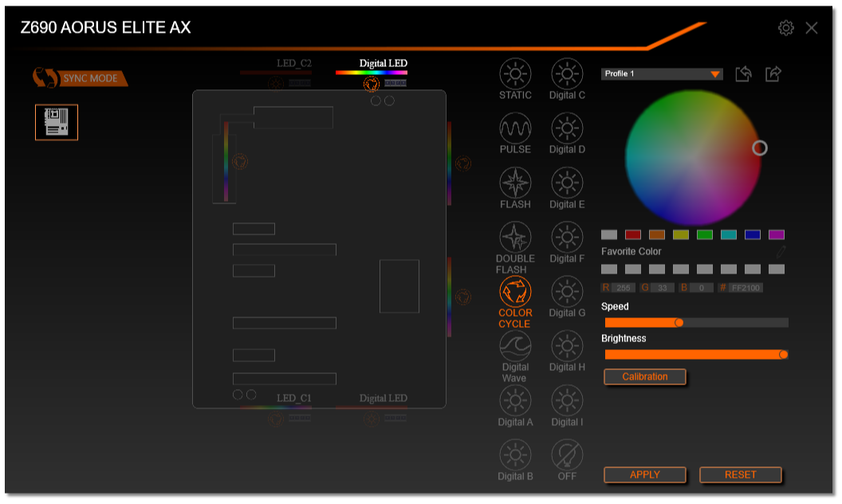Select the STATIC lighting effect
This screenshot has width=842, height=504.
515,74
